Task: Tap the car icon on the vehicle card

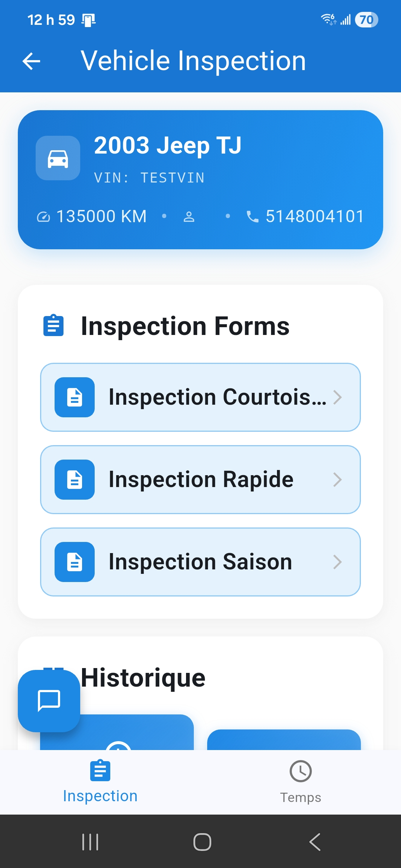Action: point(58,158)
